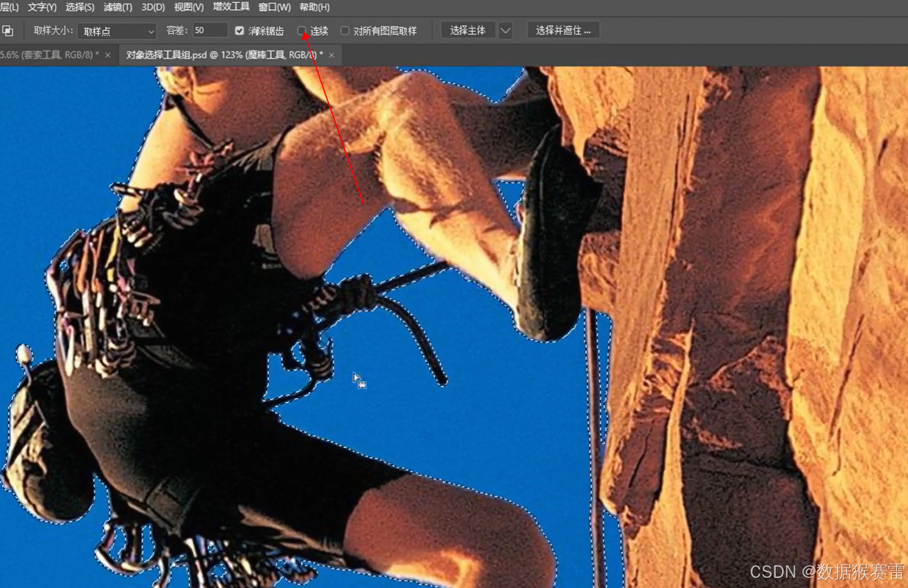The height and width of the screenshot is (588, 908).
Task: Uncheck the 消除锯齿 anti-alias checkbox
Action: tap(240, 30)
